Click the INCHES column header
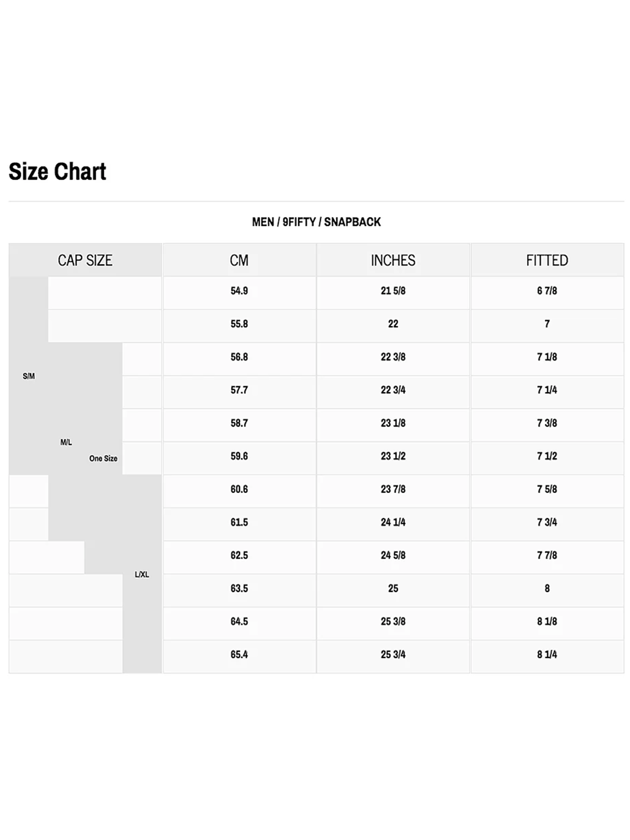This screenshot has width=630, height=840. (393, 260)
